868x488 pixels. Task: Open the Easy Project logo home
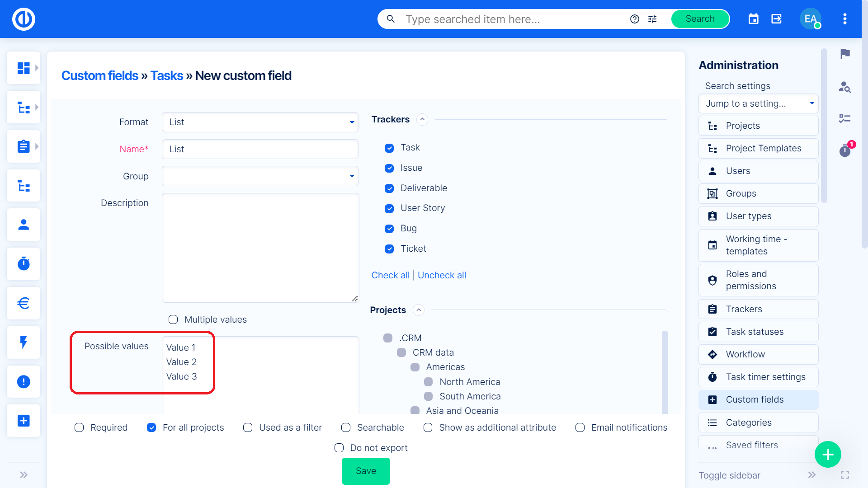[24, 19]
